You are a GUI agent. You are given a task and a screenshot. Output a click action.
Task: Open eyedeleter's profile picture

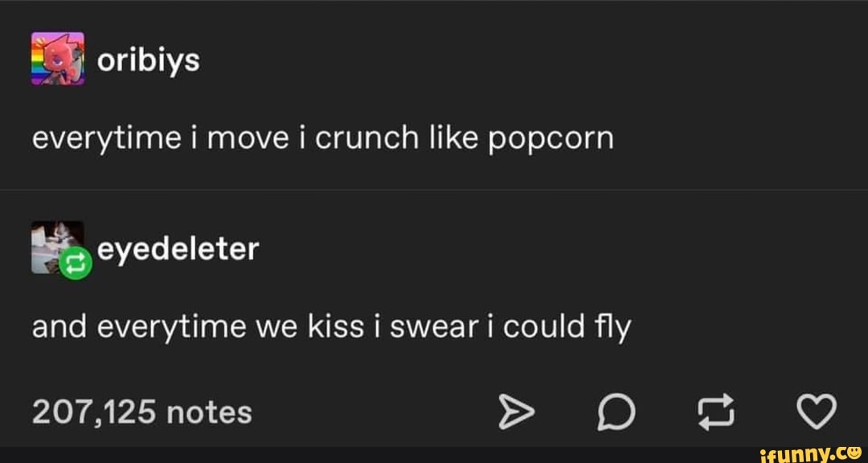tap(53, 241)
